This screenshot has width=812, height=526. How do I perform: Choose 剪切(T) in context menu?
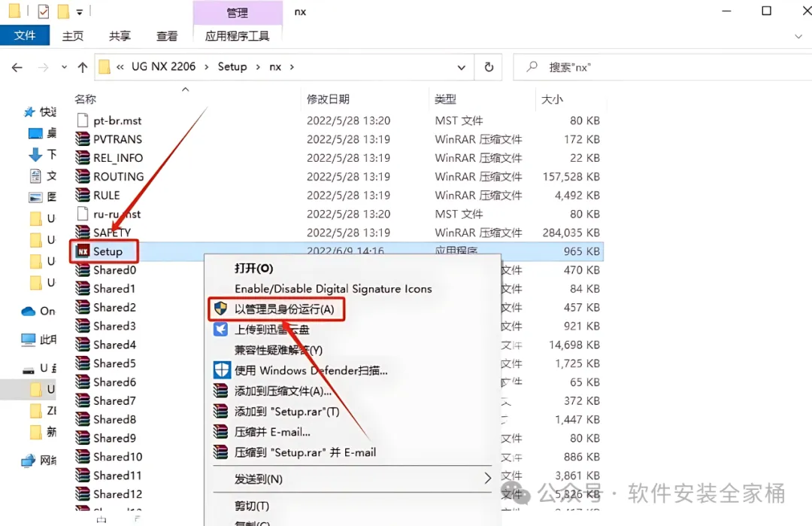[x=252, y=506]
